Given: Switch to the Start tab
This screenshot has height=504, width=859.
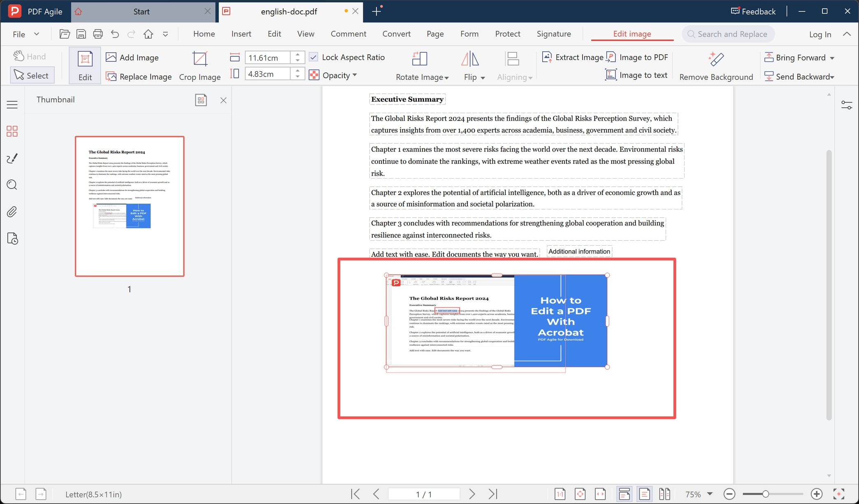Looking at the screenshot, I should 142,12.
